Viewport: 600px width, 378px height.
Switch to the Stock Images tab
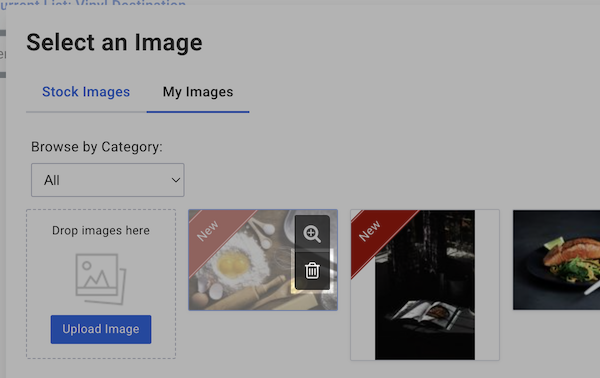click(86, 92)
